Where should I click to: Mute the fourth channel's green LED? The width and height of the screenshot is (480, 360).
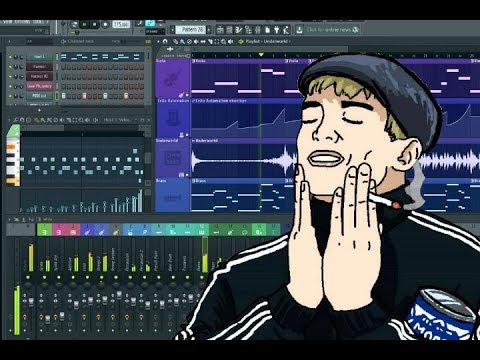click(x=10, y=86)
